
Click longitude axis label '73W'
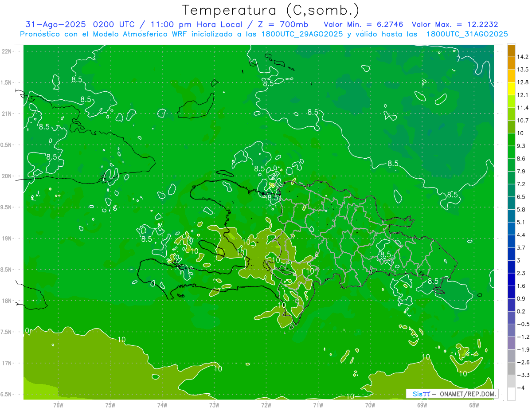(x=214, y=405)
